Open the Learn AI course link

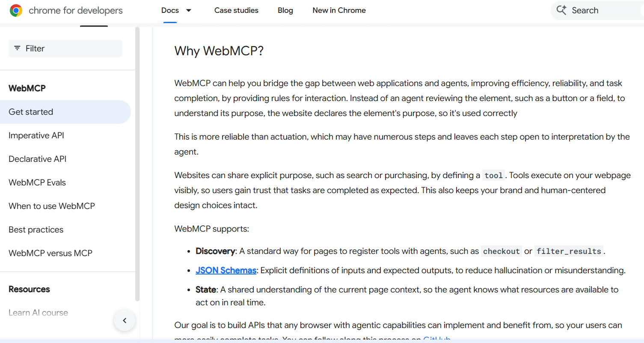tap(38, 313)
